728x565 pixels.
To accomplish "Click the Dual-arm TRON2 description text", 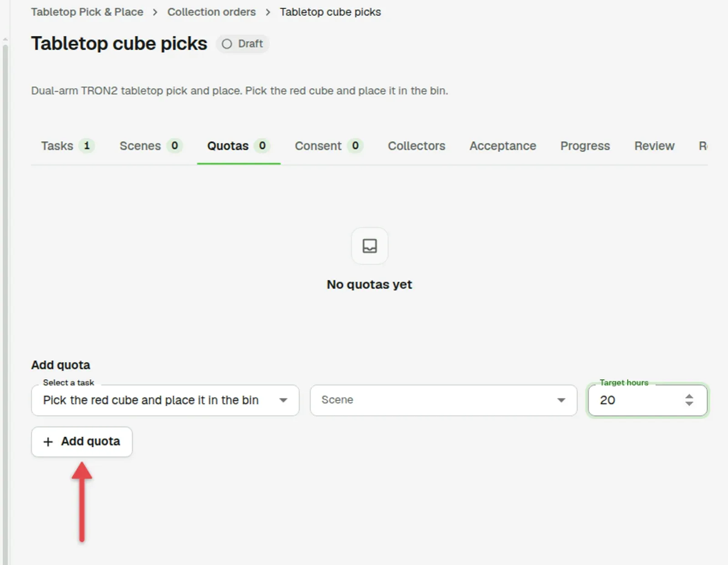I will click(239, 91).
